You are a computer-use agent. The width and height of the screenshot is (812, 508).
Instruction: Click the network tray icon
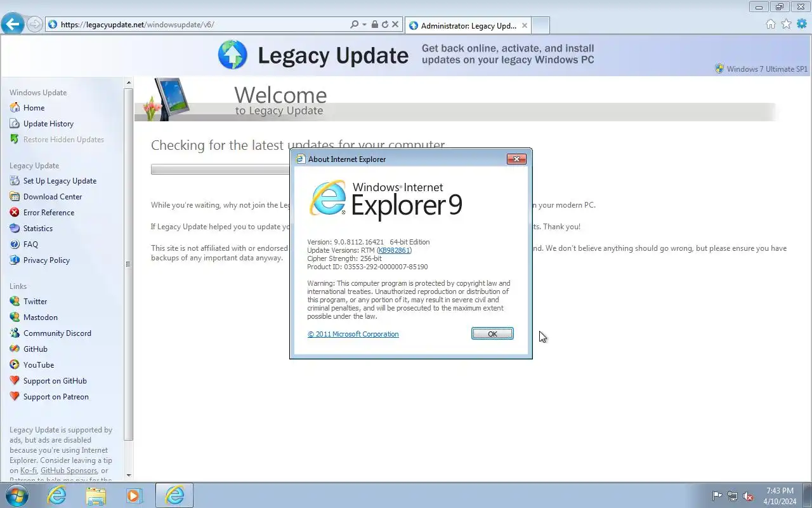[x=733, y=496]
